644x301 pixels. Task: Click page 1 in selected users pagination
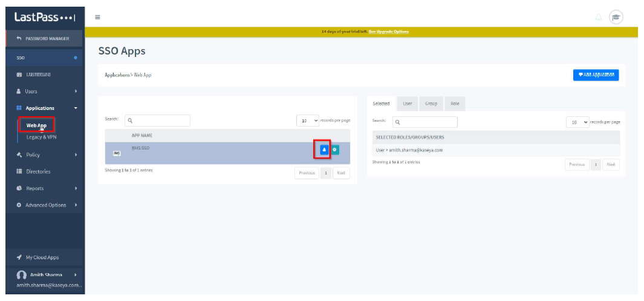click(596, 165)
